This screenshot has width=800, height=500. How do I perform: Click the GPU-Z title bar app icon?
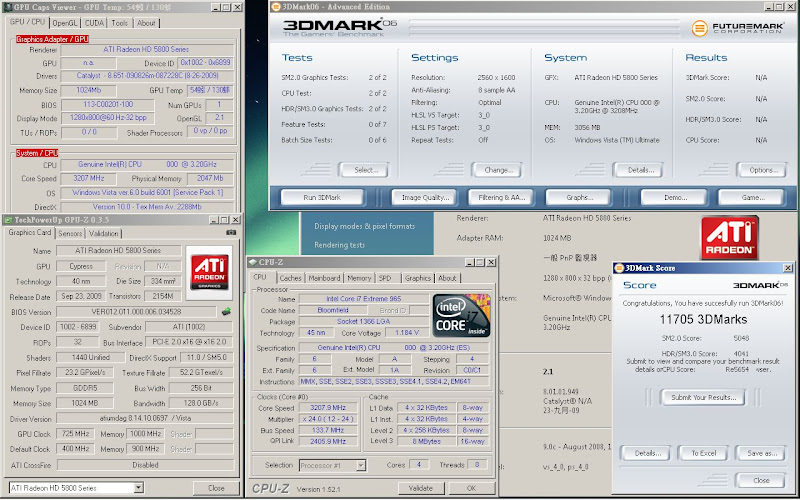(x=8, y=220)
